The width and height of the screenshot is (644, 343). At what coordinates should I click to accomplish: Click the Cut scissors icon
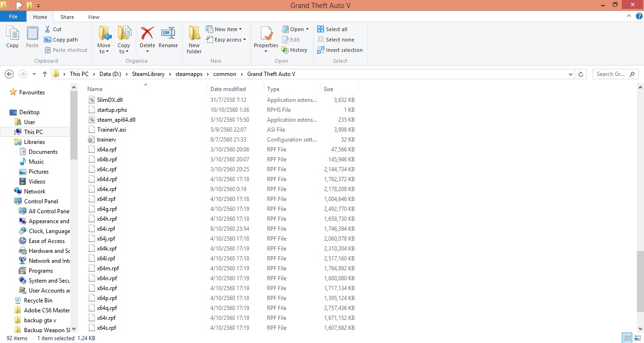[48, 29]
